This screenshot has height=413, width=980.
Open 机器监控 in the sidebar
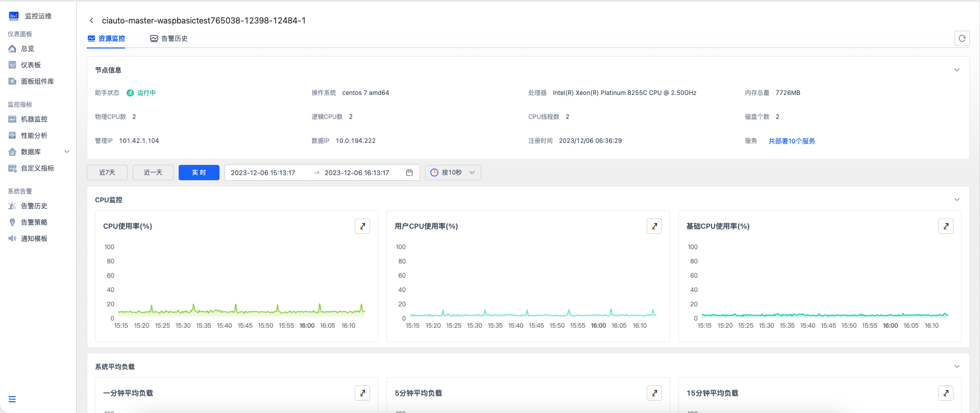(34, 119)
